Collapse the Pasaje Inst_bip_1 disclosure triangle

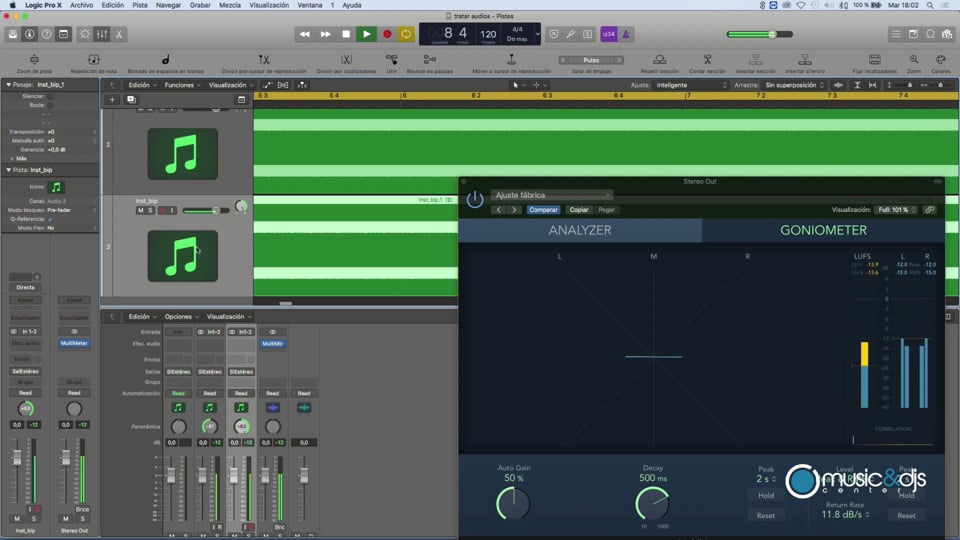click(9, 84)
